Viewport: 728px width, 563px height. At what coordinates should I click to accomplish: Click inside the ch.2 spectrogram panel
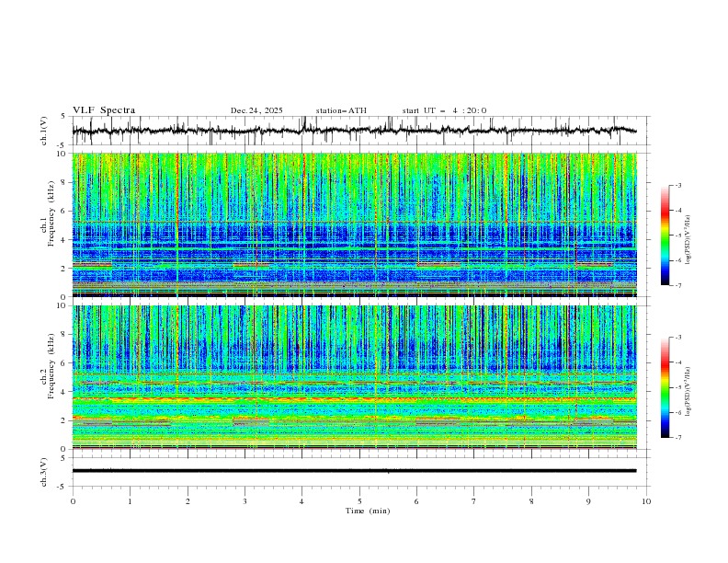pos(355,377)
